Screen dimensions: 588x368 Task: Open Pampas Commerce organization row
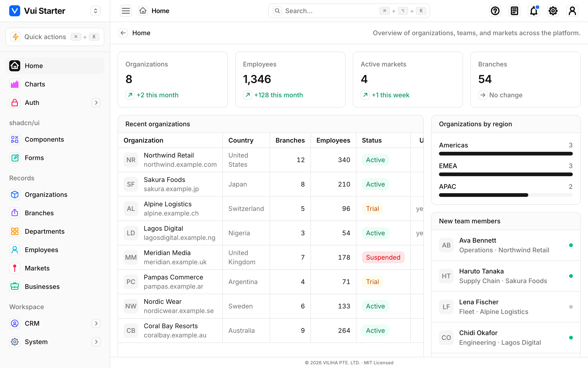[x=270, y=282]
